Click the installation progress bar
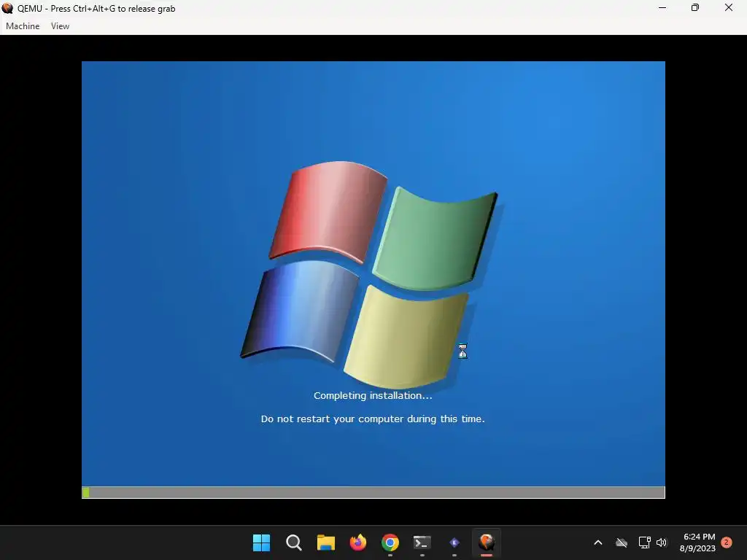Image resolution: width=747 pixels, height=560 pixels. click(373, 492)
